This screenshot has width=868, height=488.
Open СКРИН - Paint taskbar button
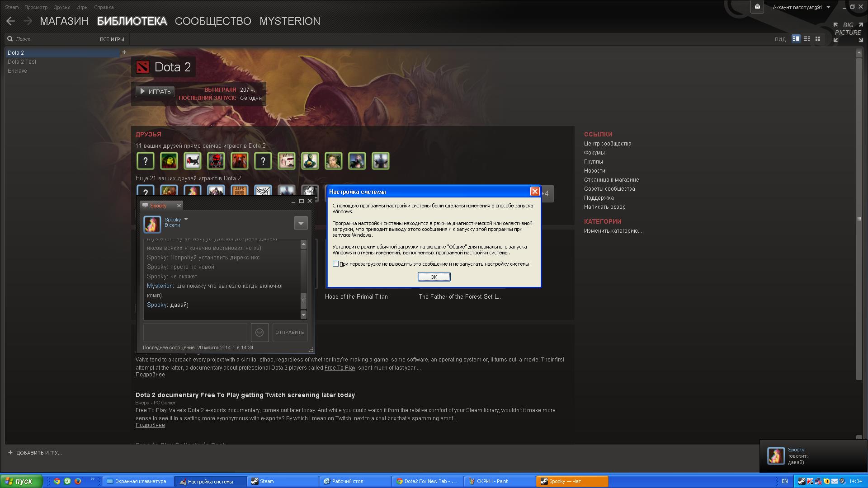pos(500,481)
